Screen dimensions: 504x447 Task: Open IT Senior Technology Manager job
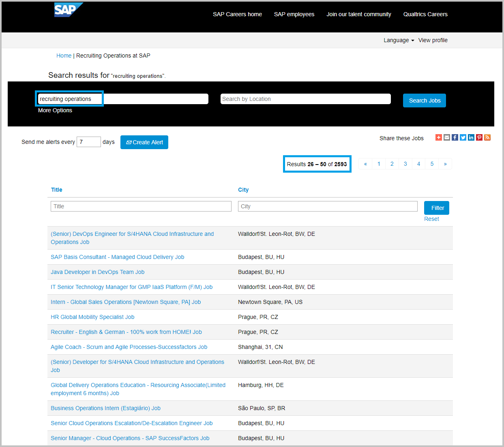(132, 287)
